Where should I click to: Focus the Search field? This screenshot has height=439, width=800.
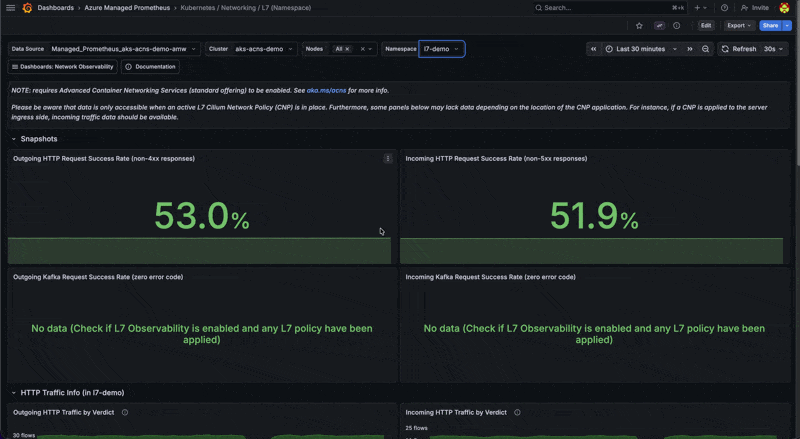610,8
